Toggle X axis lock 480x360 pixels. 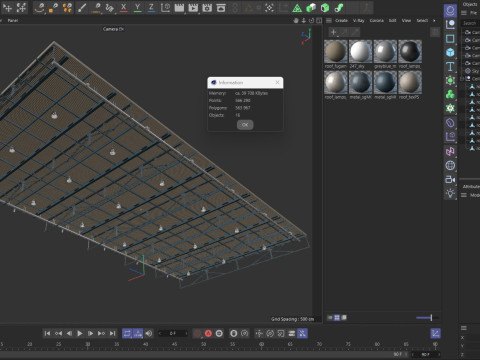click(124, 8)
